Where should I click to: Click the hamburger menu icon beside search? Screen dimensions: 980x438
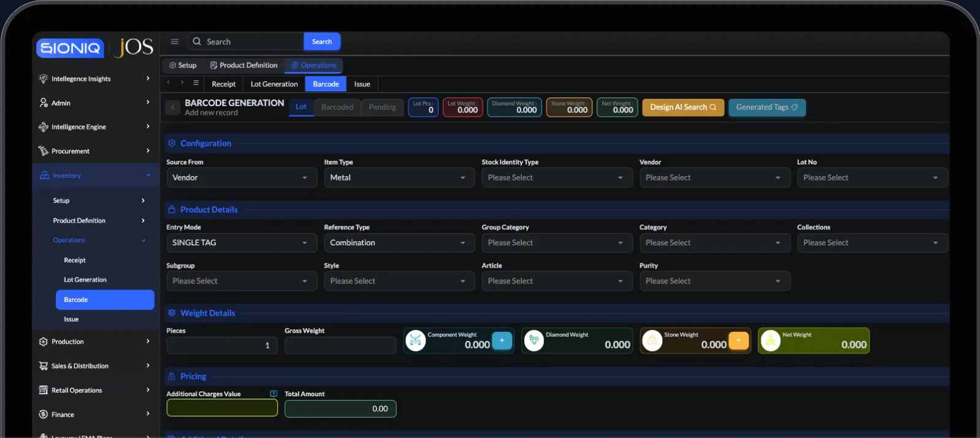(175, 42)
